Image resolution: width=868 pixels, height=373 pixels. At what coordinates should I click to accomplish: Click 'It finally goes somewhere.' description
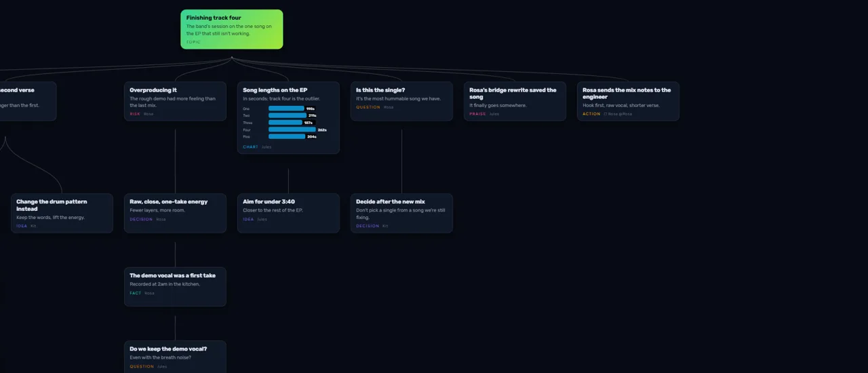click(x=498, y=105)
